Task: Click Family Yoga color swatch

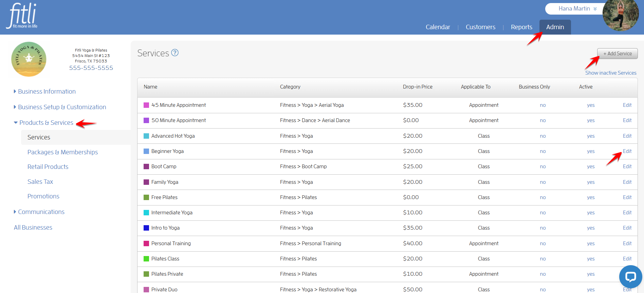Action: pos(146,182)
